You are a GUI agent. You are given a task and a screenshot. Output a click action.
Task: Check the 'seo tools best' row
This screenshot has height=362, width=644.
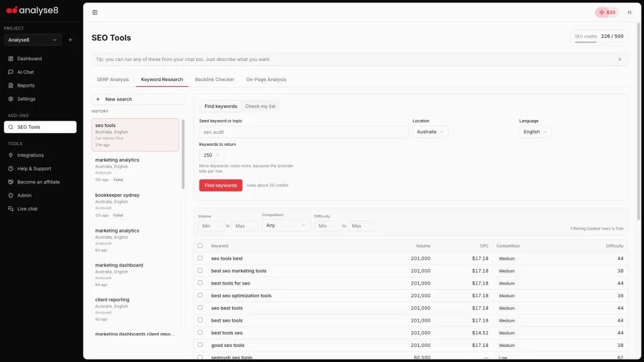pos(200,258)
